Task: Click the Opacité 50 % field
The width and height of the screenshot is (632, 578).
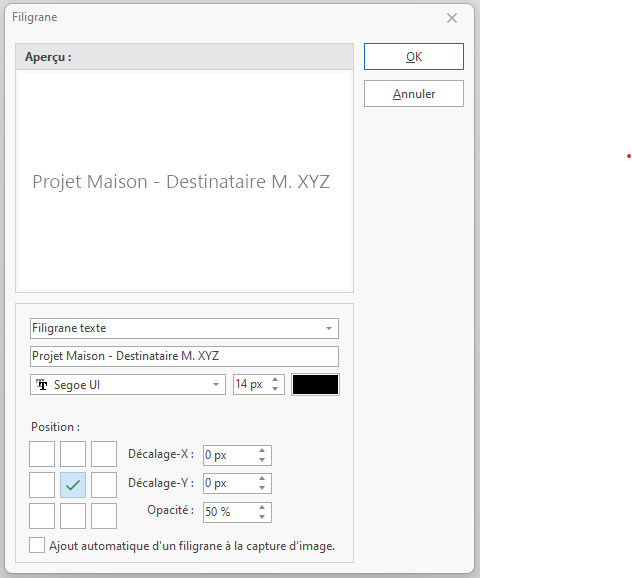Action: [x=237, y=512]
